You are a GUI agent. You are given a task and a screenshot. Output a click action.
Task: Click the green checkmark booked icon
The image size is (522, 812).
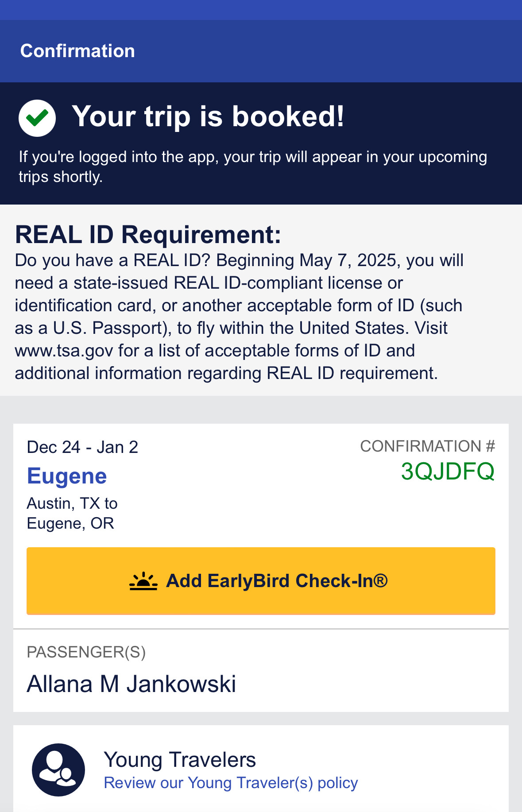click(37, 118)
